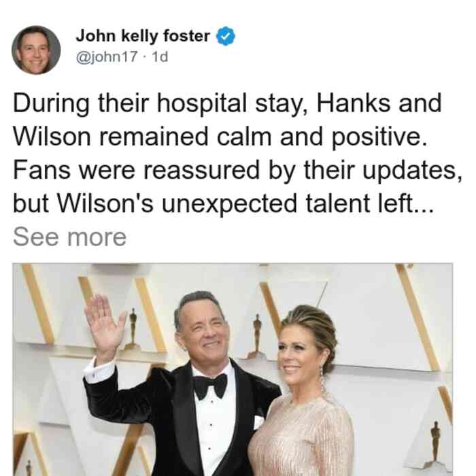476x476 pixels.
Task: Tap the man's white shirt cuff
Action: tap(99, 371)
